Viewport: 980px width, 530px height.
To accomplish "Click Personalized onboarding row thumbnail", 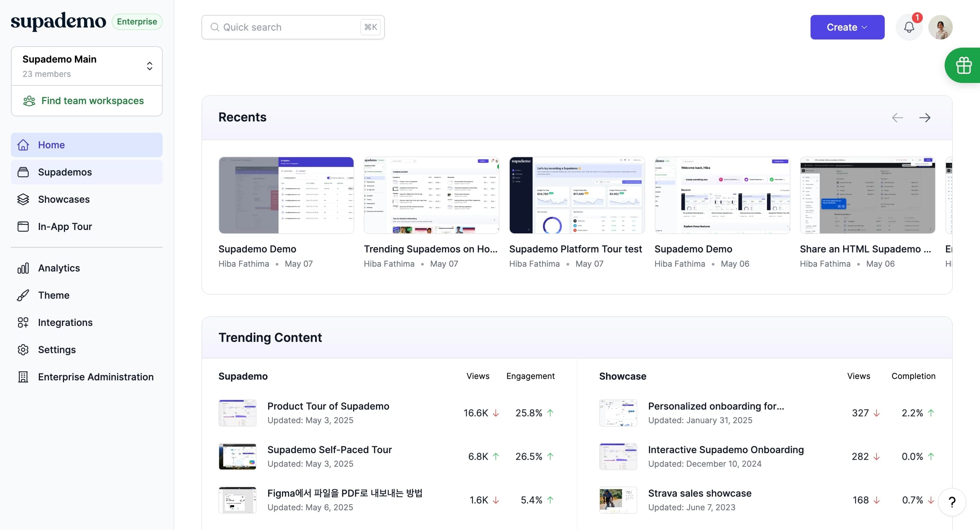I will [x=618, y=413].
